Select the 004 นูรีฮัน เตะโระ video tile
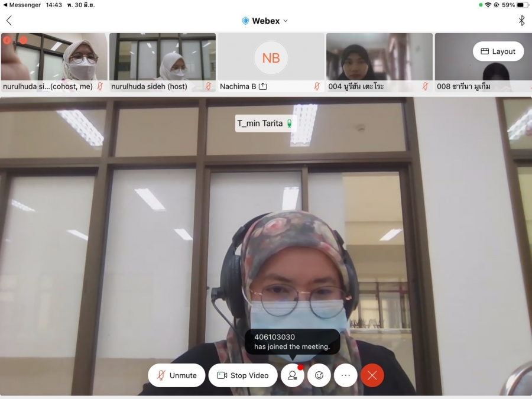 [379, 58]
